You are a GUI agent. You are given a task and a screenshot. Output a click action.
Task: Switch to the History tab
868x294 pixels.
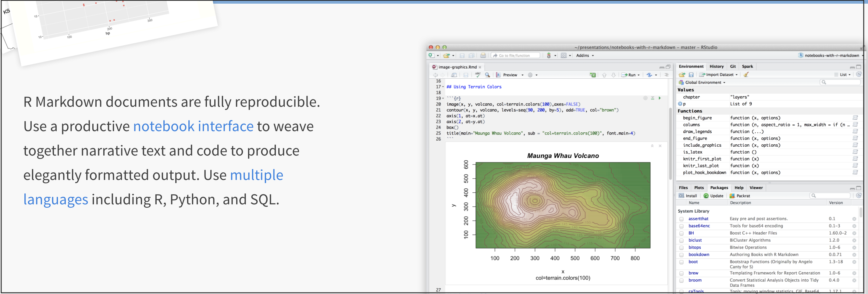(x=716, y=66)
